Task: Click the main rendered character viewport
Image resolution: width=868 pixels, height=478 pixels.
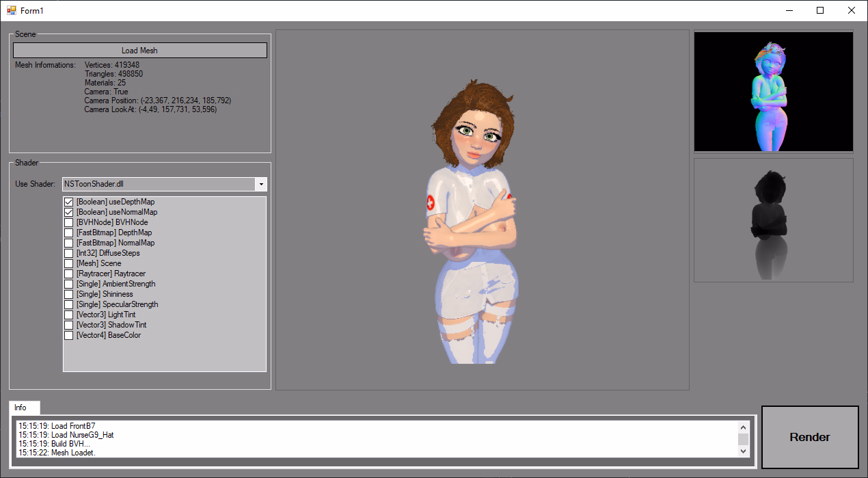Action: click(x=482, y=209)
